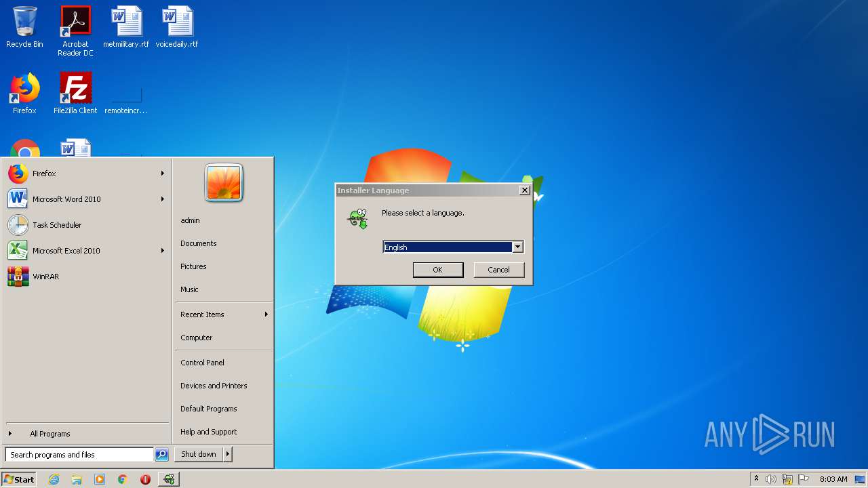The height and width of the screenshot is (488, 868).
Task: Open Default Programs
Action: pos(209,409)
